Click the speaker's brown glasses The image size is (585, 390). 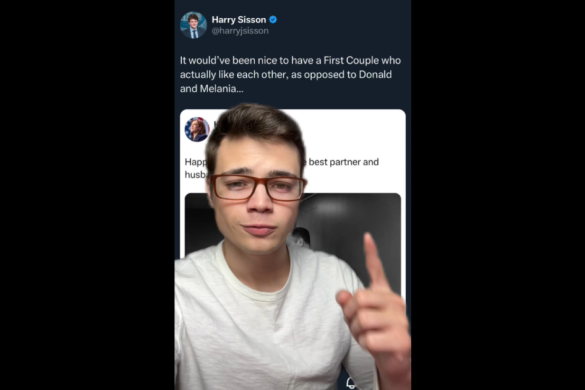(258, 188)
